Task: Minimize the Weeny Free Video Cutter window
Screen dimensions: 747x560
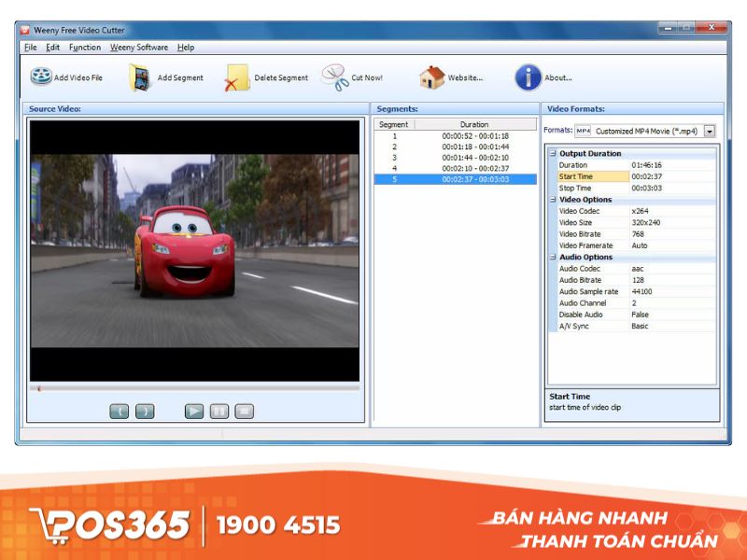Action: [x=668, y=28]
